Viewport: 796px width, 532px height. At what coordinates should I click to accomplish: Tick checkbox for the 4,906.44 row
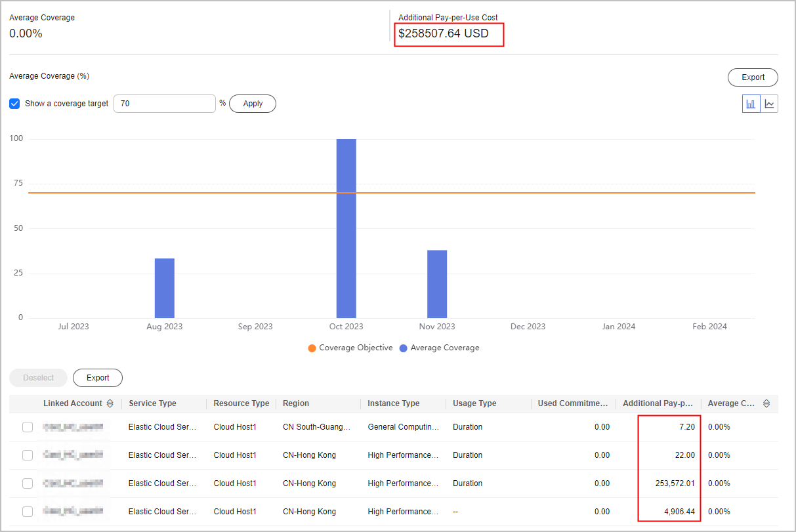pyautogui.click(x=28, y=512)
